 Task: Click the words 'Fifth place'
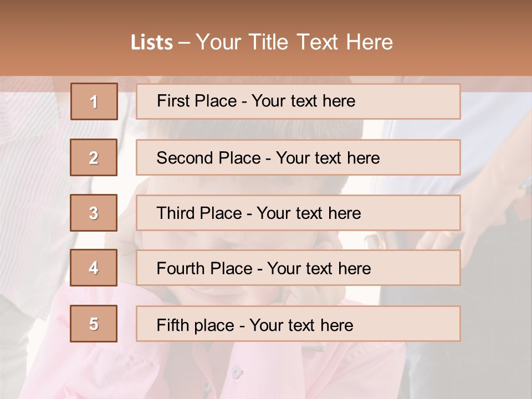coord(195,325)
